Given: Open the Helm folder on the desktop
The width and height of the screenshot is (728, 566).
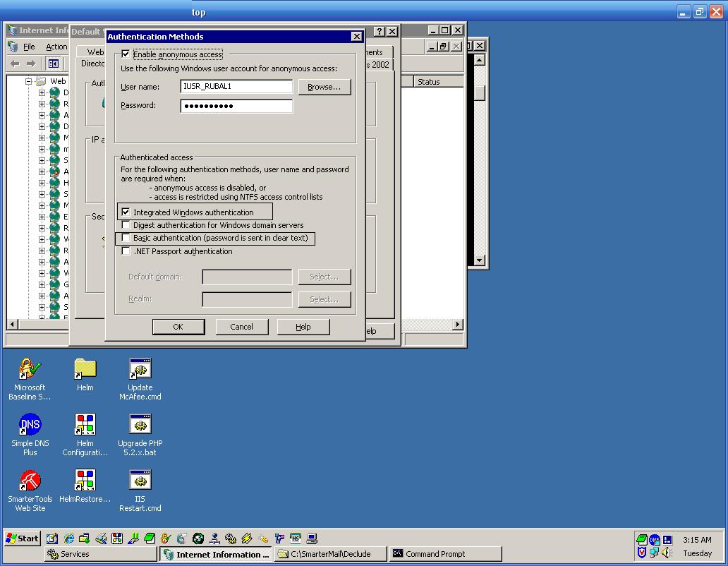Looking at the screenshot, I should tap(85, 368).
